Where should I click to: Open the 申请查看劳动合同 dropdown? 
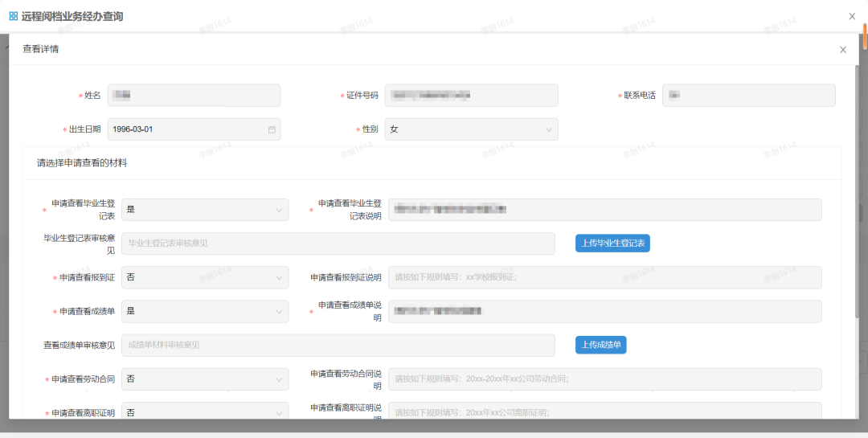205,379
